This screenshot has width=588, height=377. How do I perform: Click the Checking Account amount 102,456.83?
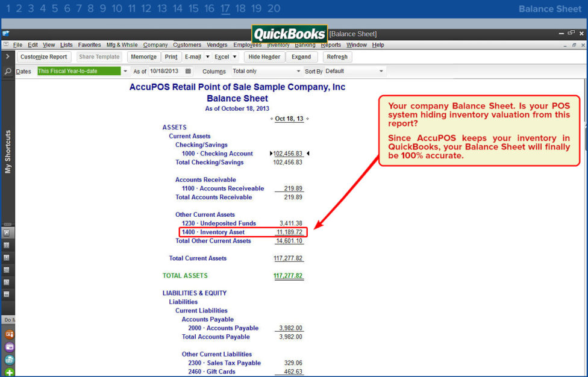click(x=288, y=154)
